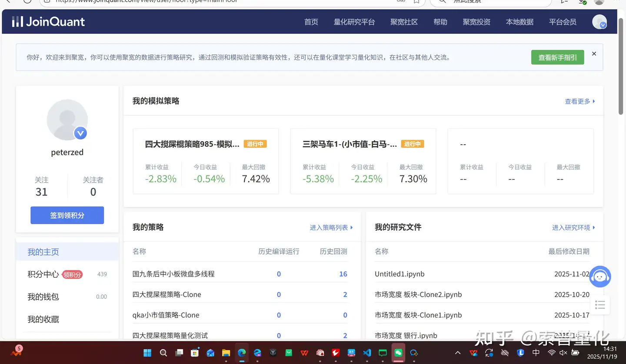Open the playing cards app on the taskbar
This screenshot has height=364, width=626.
coord(320,353)
